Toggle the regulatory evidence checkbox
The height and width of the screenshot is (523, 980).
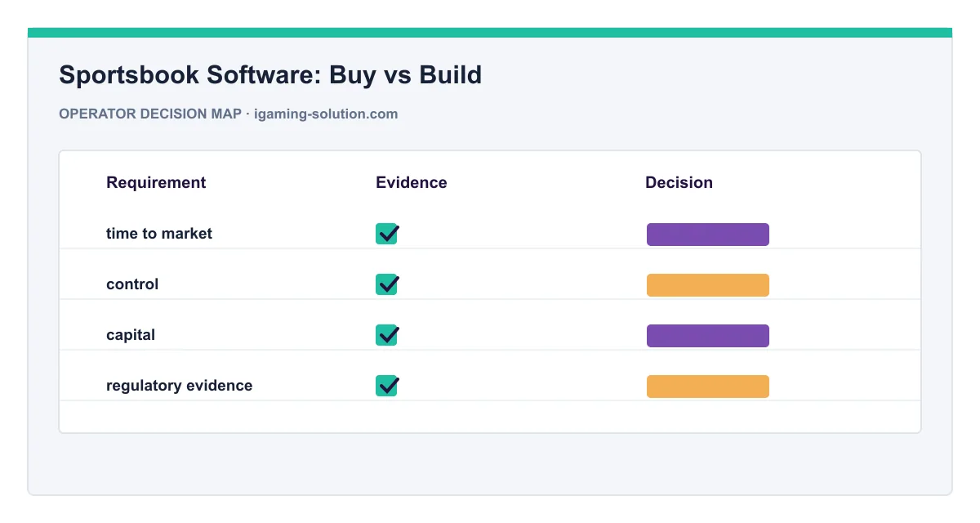point(387,386)
